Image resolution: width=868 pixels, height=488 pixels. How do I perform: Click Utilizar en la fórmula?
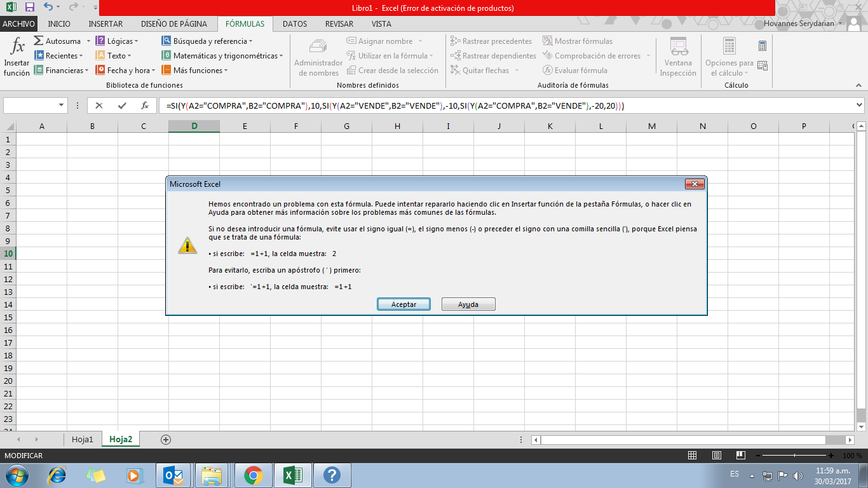pyautogui.click(x=390, y=56)
